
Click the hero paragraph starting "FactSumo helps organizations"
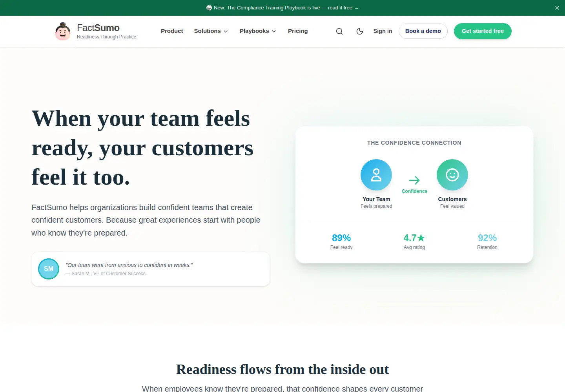[x=146, y=220]
